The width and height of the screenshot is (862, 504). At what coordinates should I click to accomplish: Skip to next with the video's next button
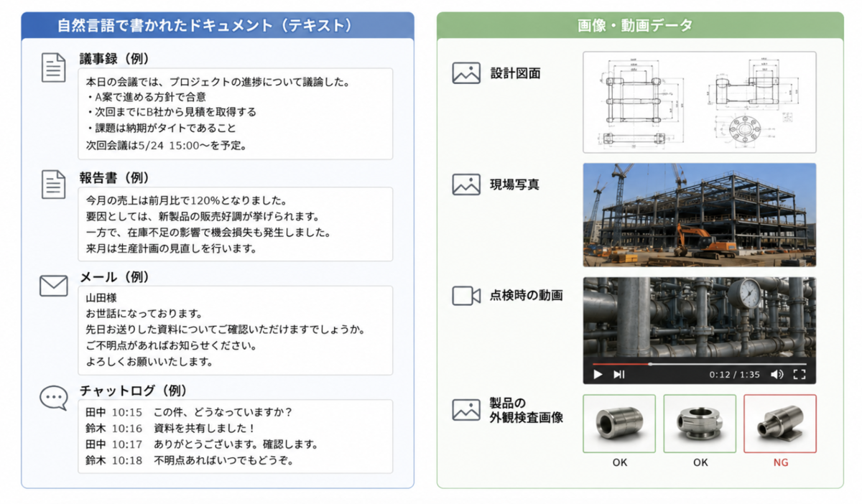[x=618, y=374]
